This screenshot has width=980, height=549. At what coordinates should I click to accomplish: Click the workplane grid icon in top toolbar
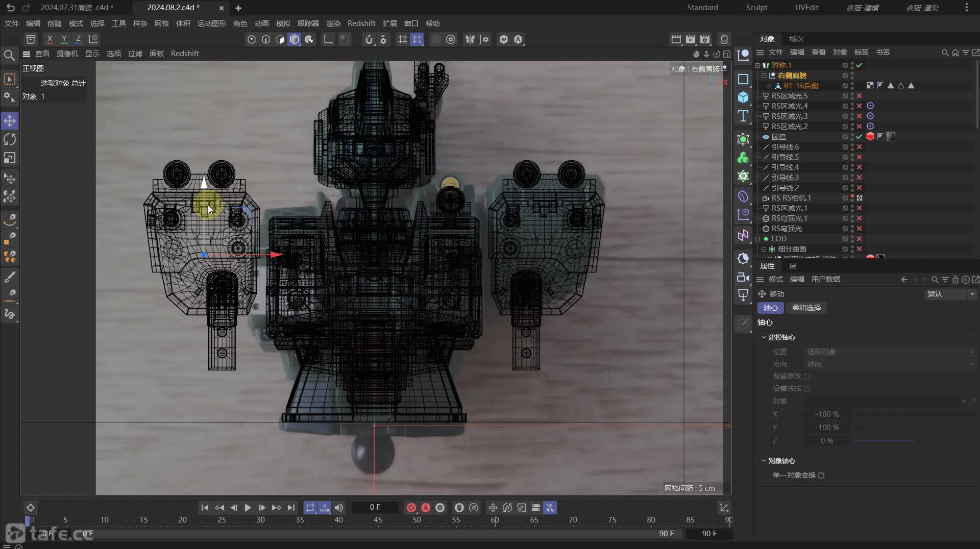tap(403, 39)
